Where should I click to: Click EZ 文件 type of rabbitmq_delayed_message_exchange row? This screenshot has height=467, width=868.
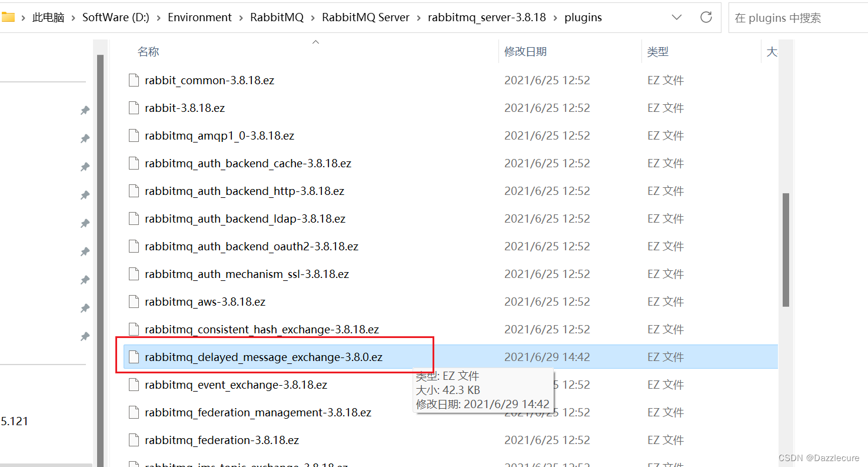pyautogui.click(x=666, y=357)
